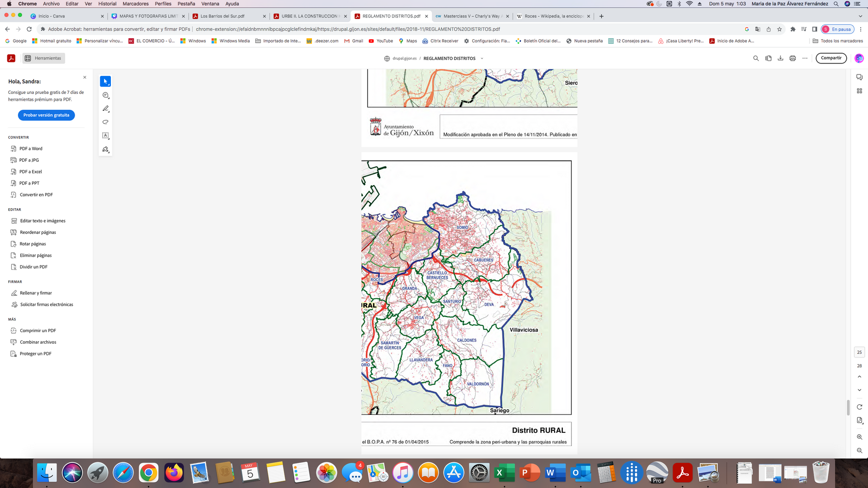Image resolution: width=868 pixels, height=488 pixels.
Task: Click the print icon
Action: tap(792, 58)
